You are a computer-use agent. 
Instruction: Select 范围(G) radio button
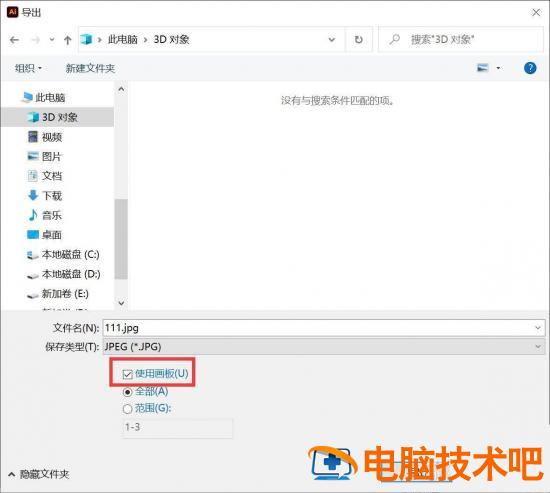(x=127, y=409)
